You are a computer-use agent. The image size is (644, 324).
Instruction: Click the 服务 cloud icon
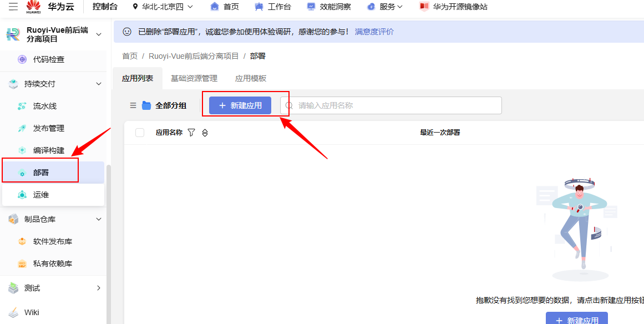pos(371,7)
